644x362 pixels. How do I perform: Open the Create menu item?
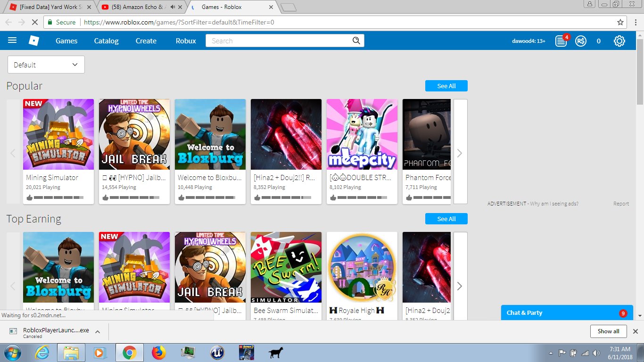146,41
